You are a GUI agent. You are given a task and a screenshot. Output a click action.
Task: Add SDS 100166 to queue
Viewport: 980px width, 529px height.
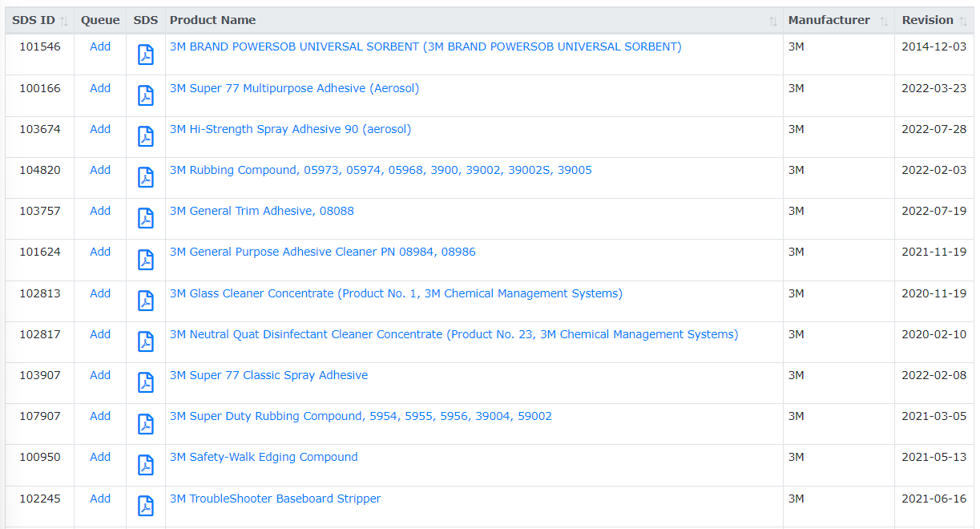point(100,88)
